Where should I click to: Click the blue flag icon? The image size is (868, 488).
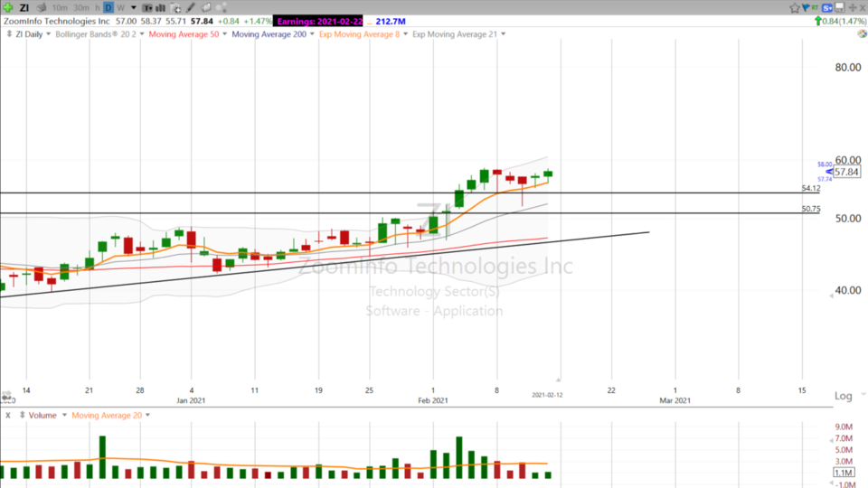click(806, 7)
